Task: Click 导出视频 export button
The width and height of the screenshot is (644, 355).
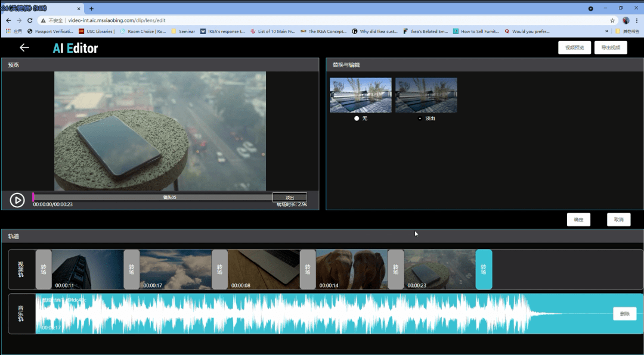Action: pos(611,48)
